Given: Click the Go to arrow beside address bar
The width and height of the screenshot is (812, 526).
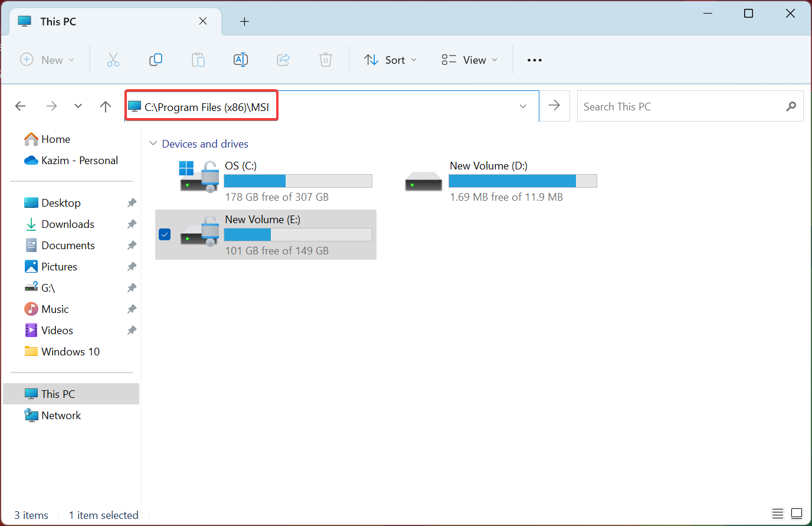Looking at the screenshot, I should 554,106.
